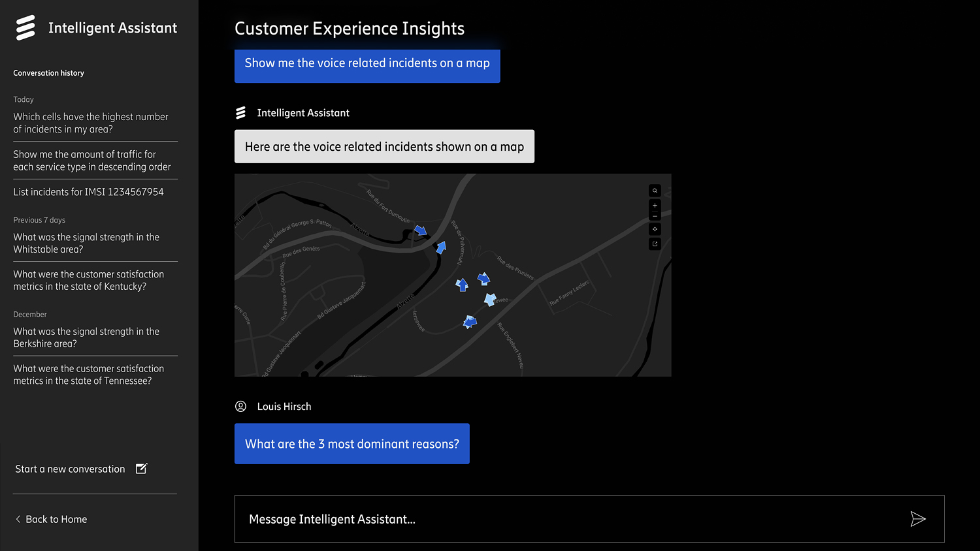The image size is (980, 551).
Task: Select incident marker near Rue du Fort Dumoulin
Action: click(x=421, y=230)
